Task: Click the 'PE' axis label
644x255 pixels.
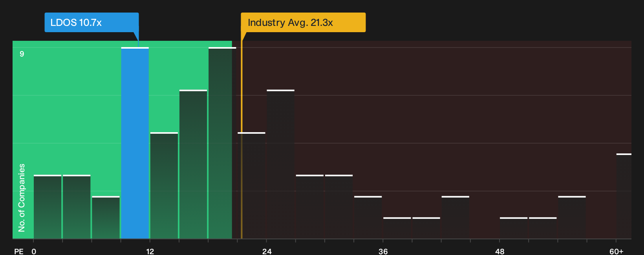Action: [x=19, y=251]
